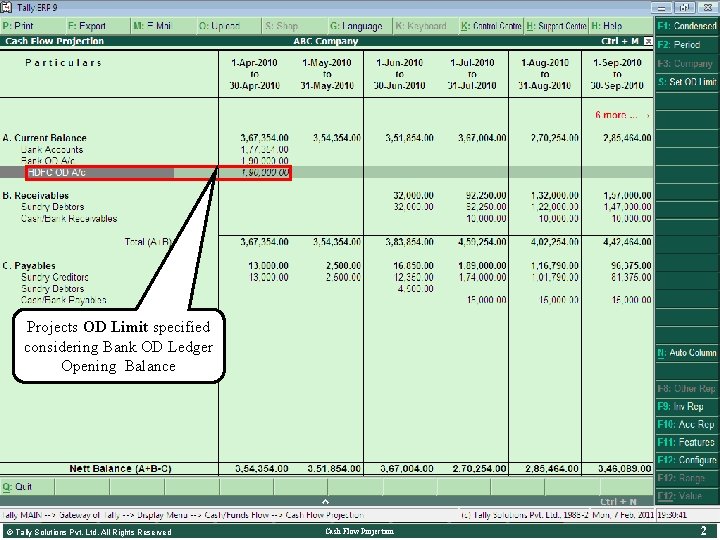The height and width of the screenshot is (540, 720).
Task: Click July Total (A+B) 4,59,254.00
Action: pyautogui.click(x=482, y=242)
